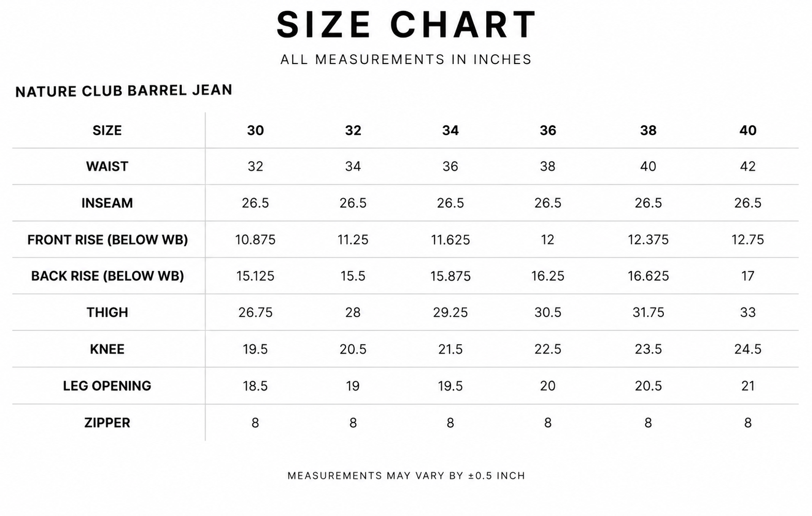Click the ZIPPER row label
812x516 pixels.
pos(107,423)
